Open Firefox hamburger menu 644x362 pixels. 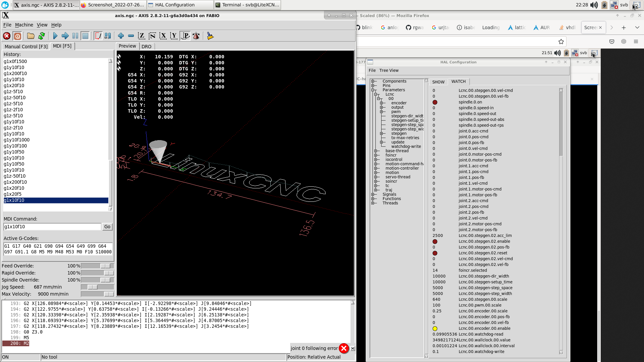636,42
